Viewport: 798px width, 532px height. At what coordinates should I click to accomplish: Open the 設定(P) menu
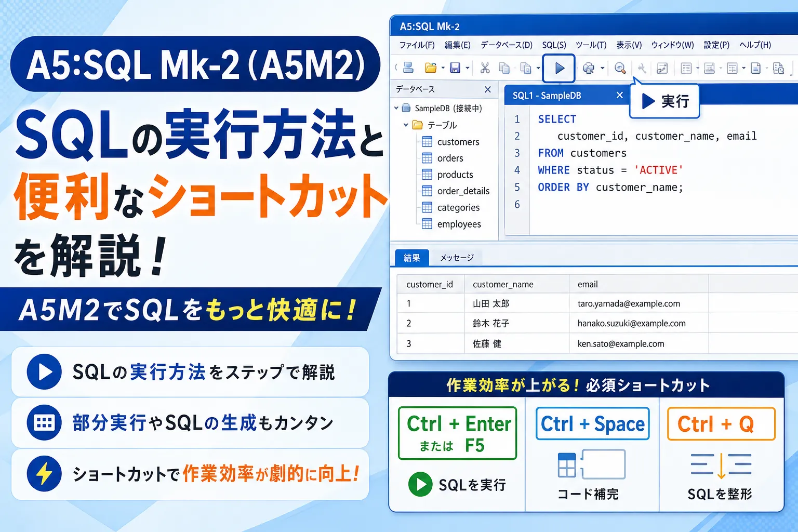point(716,45)
